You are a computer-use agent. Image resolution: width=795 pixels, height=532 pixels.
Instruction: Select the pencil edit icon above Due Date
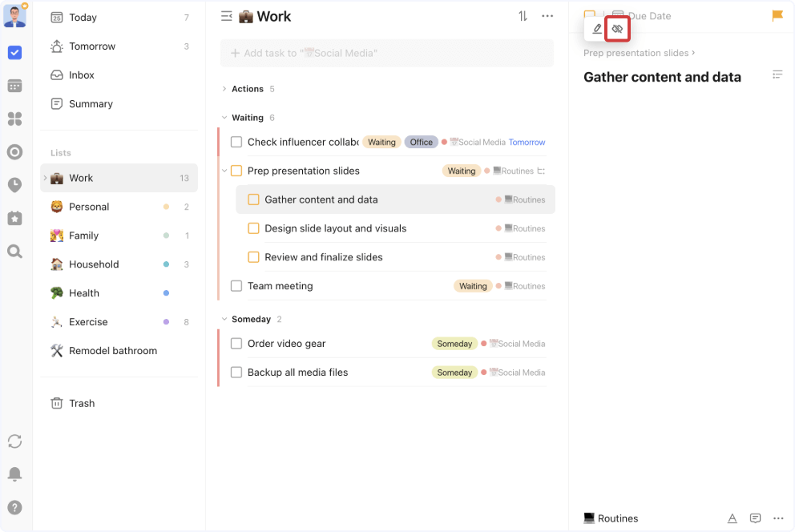point(595,28)
